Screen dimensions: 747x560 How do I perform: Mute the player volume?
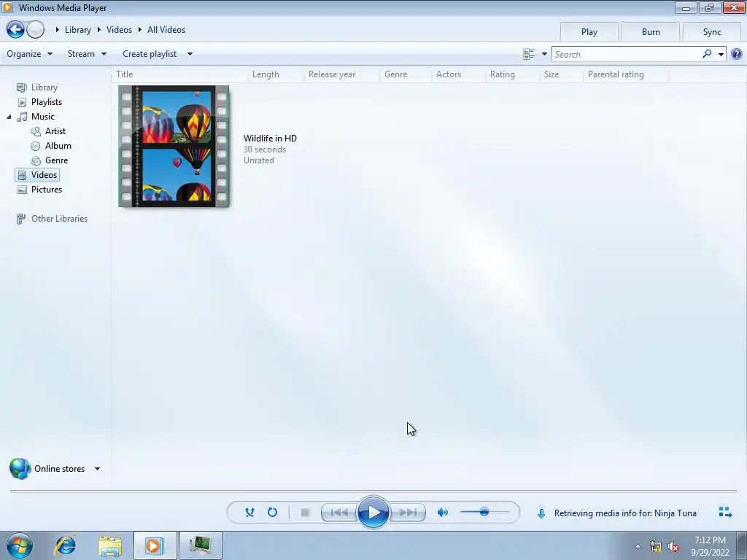443,513
